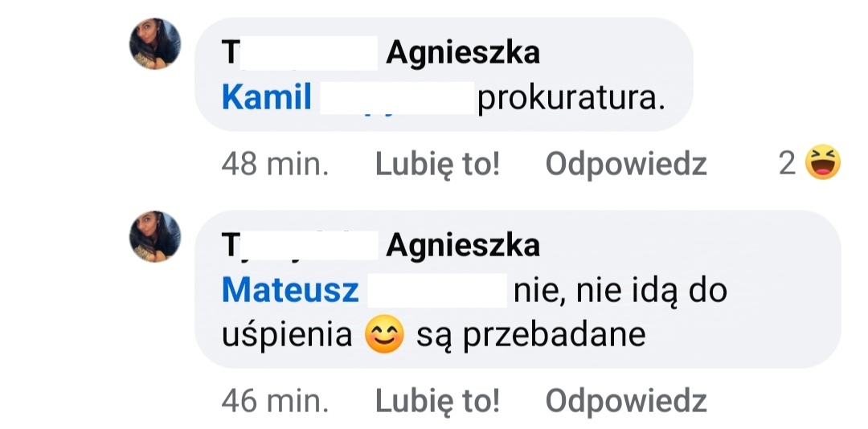Click Agnieszka's name above the prokuratura comment
The width and height of the screenshot is (868, 429).
tap(462, 54)
